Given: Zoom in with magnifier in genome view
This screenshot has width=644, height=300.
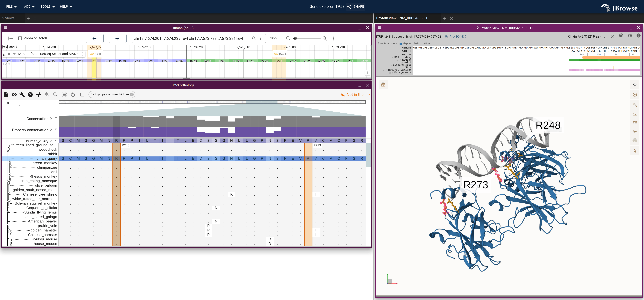Looking at the screenshot, I should [x=325, y=38].
